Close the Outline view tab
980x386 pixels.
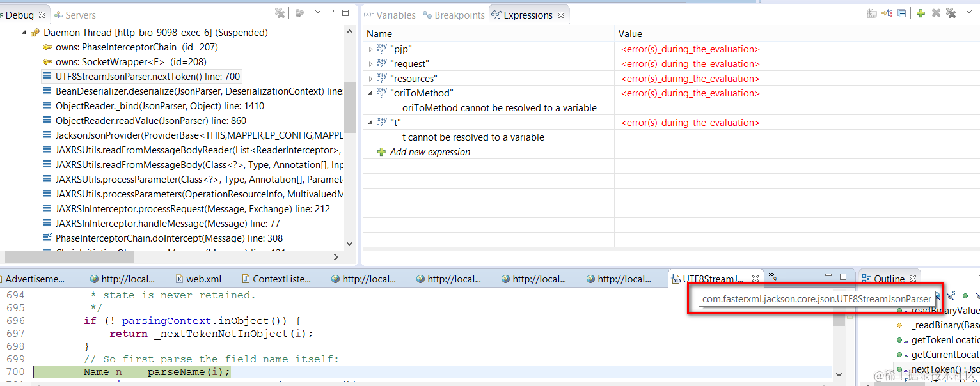click(913, 279)
